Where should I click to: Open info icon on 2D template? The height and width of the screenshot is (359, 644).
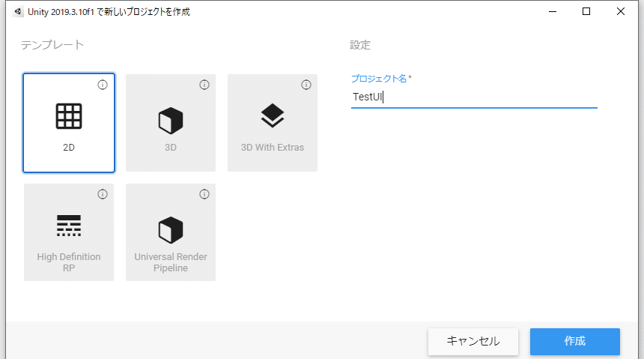click(103, 85)
